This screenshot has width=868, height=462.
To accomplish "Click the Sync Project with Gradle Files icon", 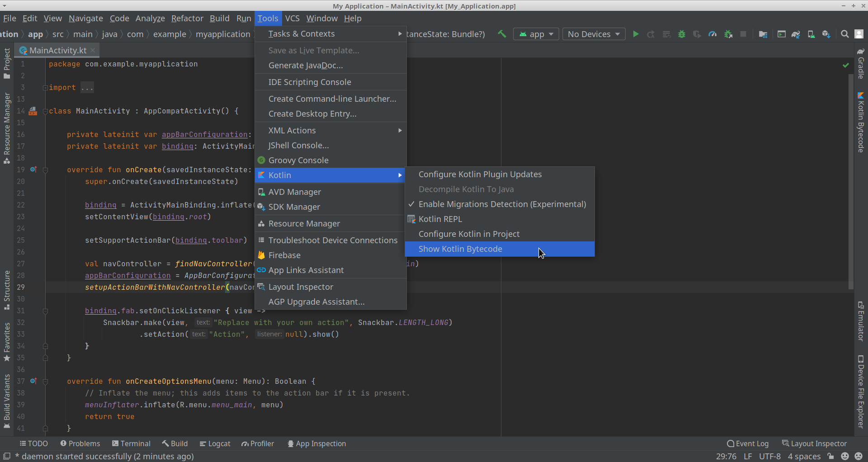I will pyautogui.click(x=796, y=34).
